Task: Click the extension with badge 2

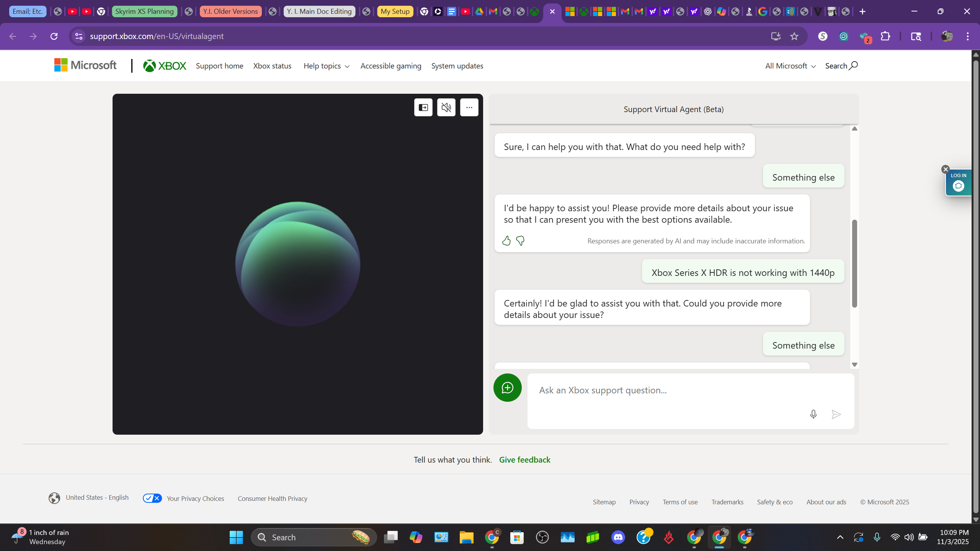Action: tap(865, 37)
